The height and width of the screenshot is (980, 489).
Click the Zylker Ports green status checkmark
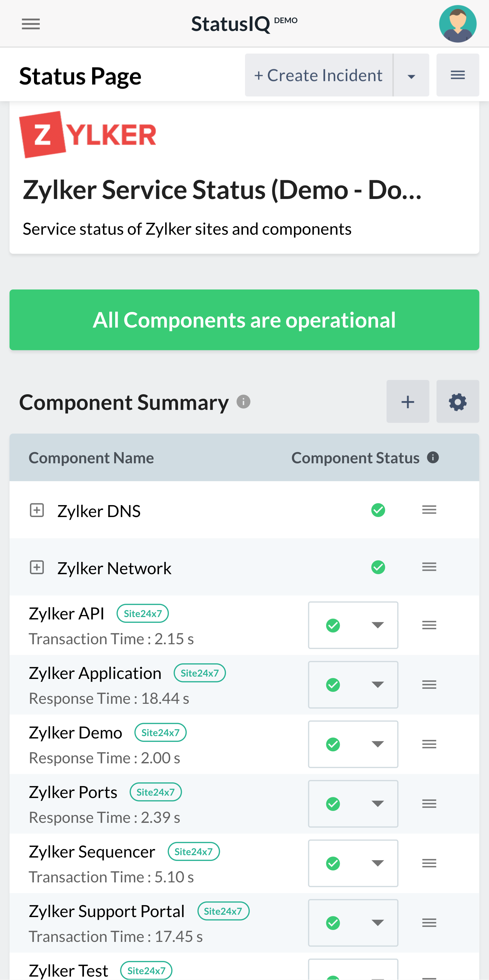pyautogui.click(x=333, y=804)
